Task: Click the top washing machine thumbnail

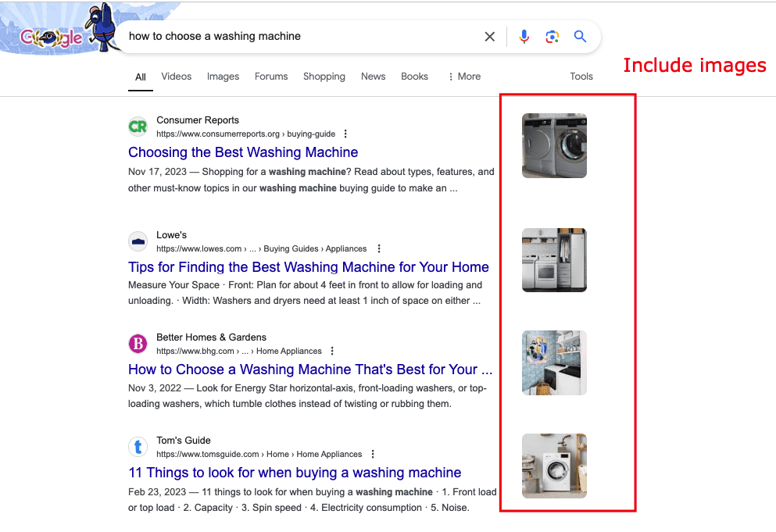Action: point(554,145)
